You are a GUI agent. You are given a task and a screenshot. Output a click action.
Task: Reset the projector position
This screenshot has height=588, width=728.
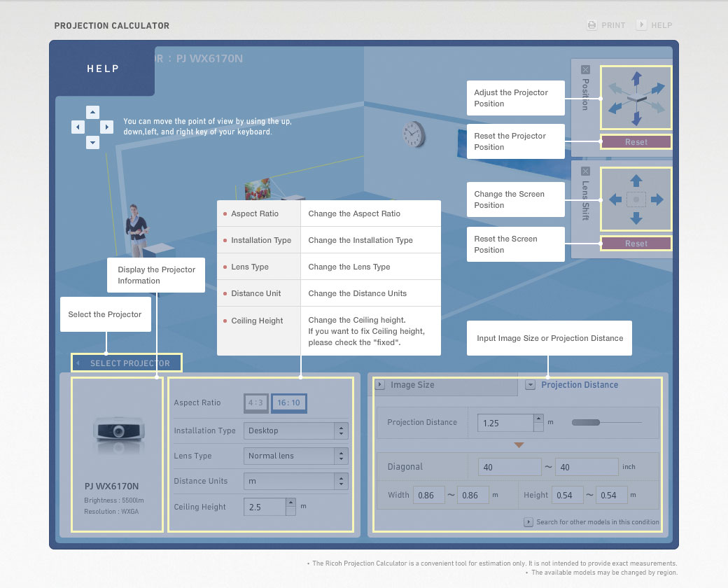coord(636,142)
